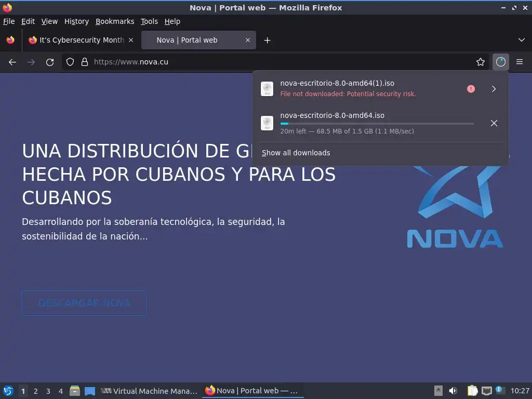Open removable media eject tray icon

(438, 391)
